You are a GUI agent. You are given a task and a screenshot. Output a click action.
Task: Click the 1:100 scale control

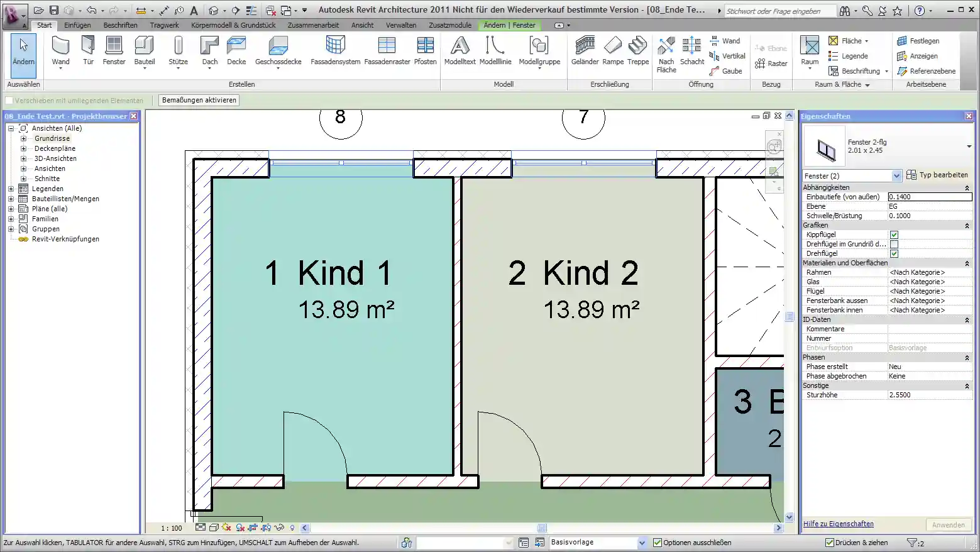170,528
